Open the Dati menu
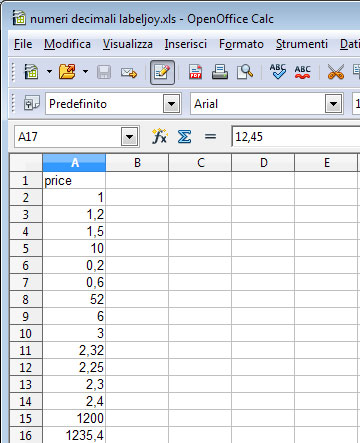Screen dimensions: 360x443 tap(349, 44)
